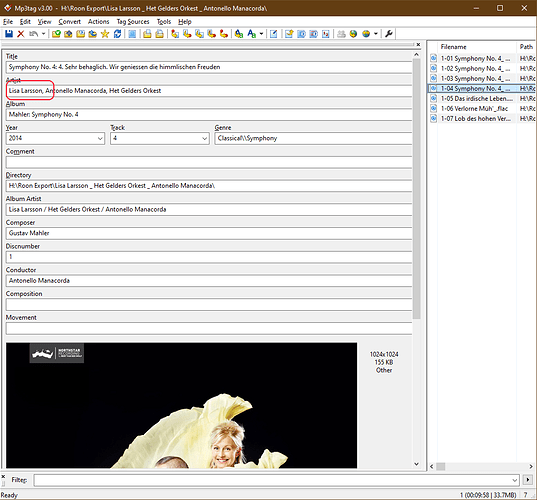Screen dimensions: 537x500
Task: Click the third converter icon, Filename - Filename
Action: [x=199, y=34]
